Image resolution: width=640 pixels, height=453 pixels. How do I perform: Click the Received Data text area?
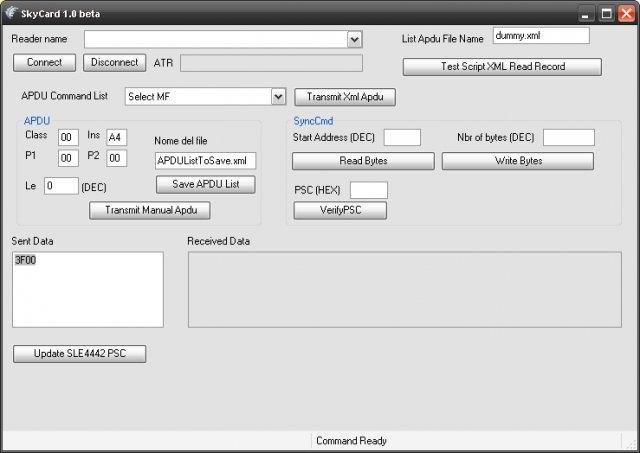point(404,289)
